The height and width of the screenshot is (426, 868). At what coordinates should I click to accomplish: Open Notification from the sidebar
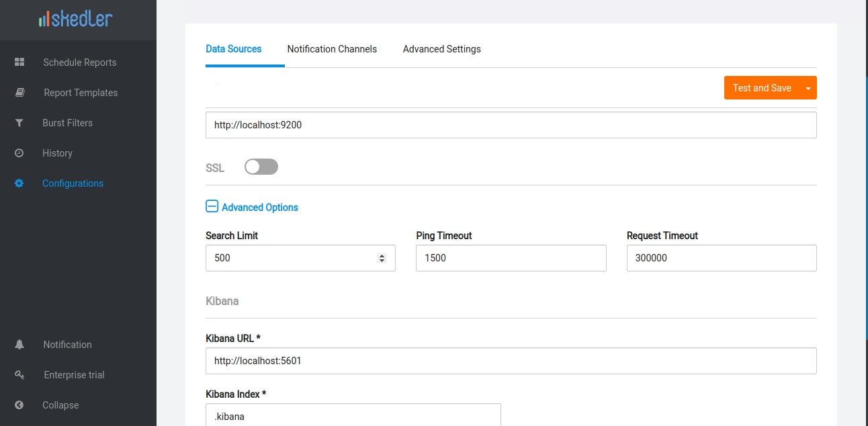(67, 345)
